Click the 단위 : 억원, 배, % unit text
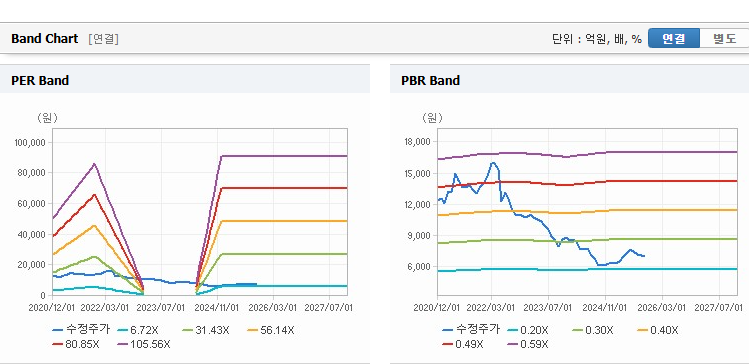 pos(597,39)
